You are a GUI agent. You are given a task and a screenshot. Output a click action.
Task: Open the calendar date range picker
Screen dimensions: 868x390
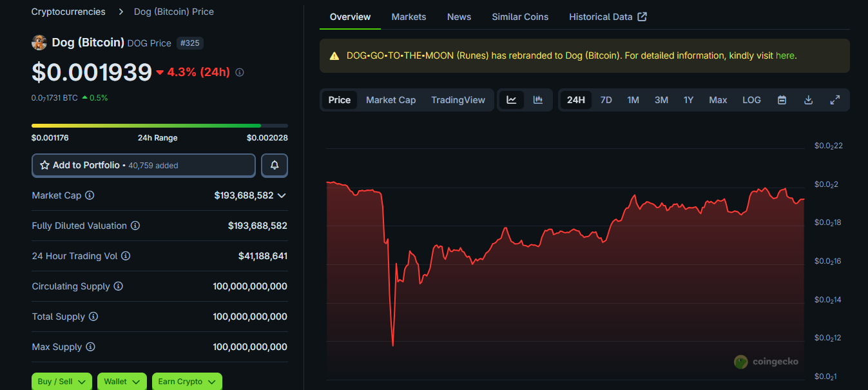[782, 100]
